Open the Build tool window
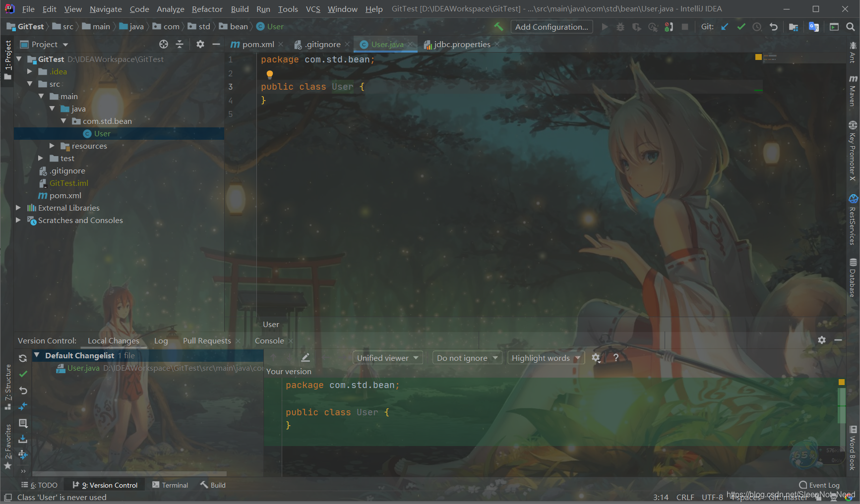Viewport: 860px width, 504px height. (213, 485)
